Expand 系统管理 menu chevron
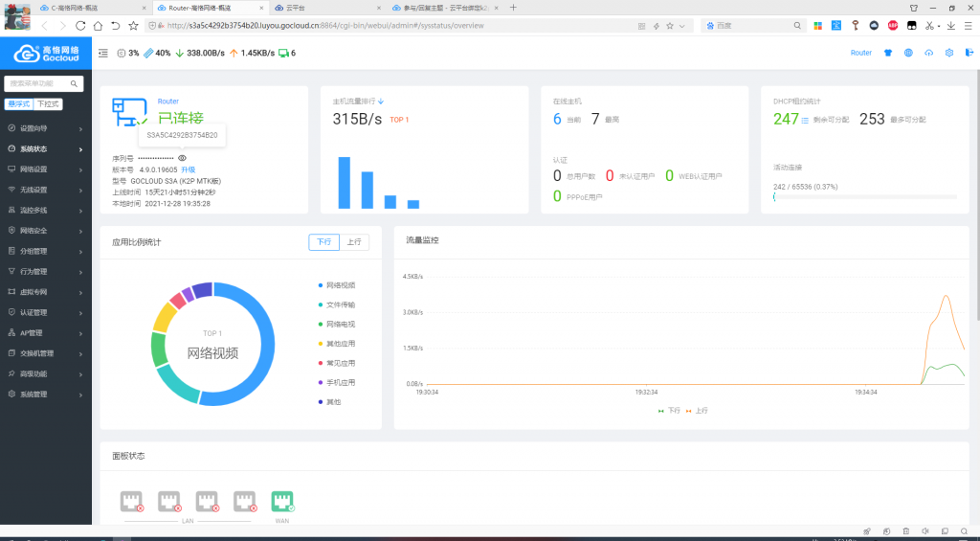Screen dimensions: 980x541 pyautogui.click(x=80, y=394)
